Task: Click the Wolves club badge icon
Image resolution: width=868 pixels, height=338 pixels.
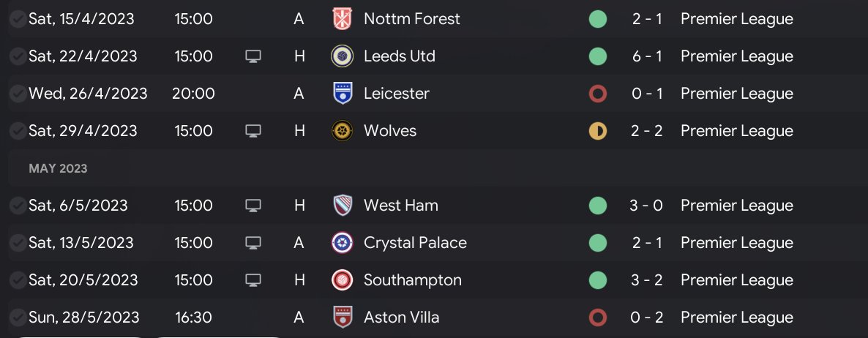Action: click(x=342, y=131)
